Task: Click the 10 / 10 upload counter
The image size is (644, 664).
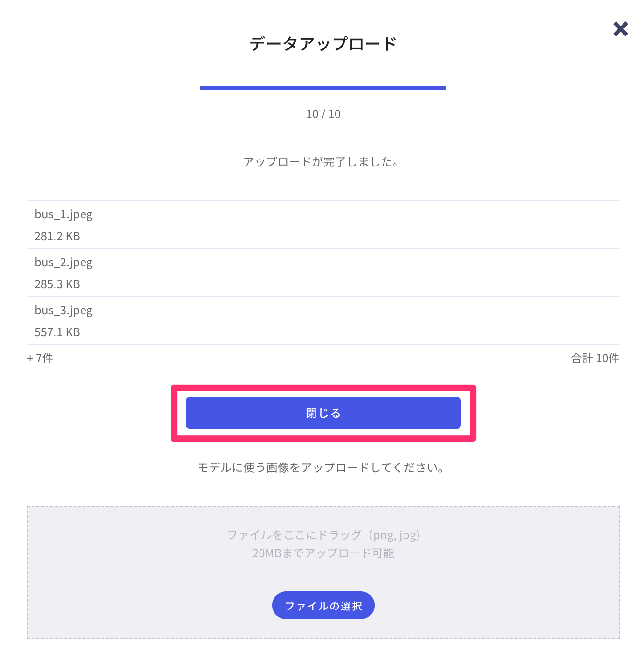Action: pyautogui.click(x=323, y=114)
